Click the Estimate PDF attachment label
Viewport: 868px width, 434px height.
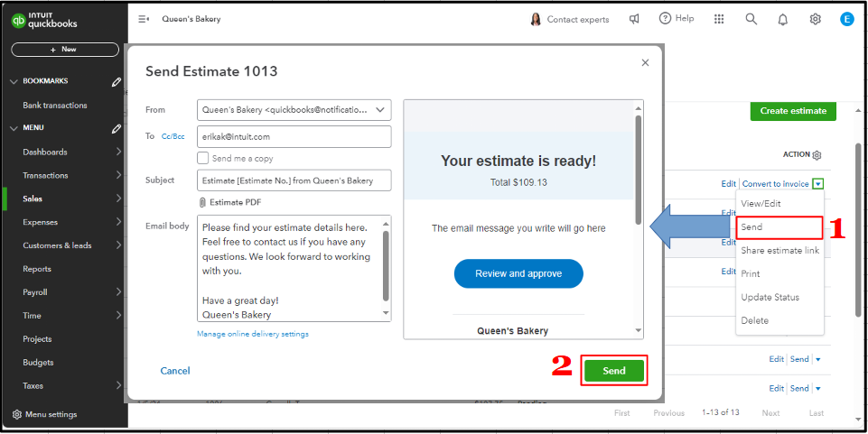[235, 202]
